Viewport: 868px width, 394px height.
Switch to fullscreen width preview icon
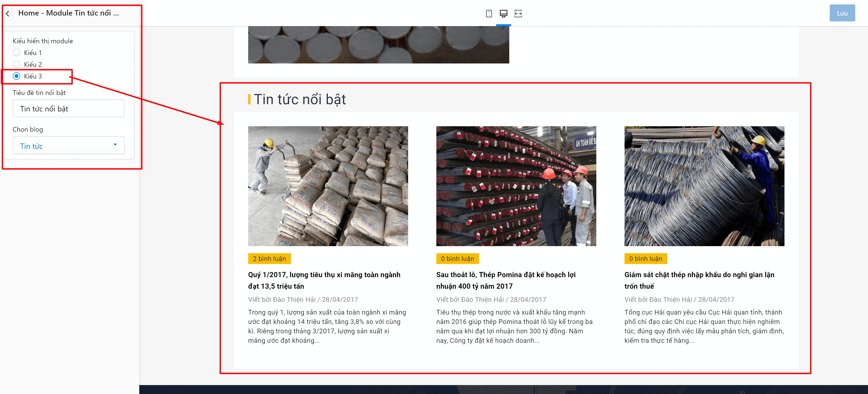click(x=518, y=13)
